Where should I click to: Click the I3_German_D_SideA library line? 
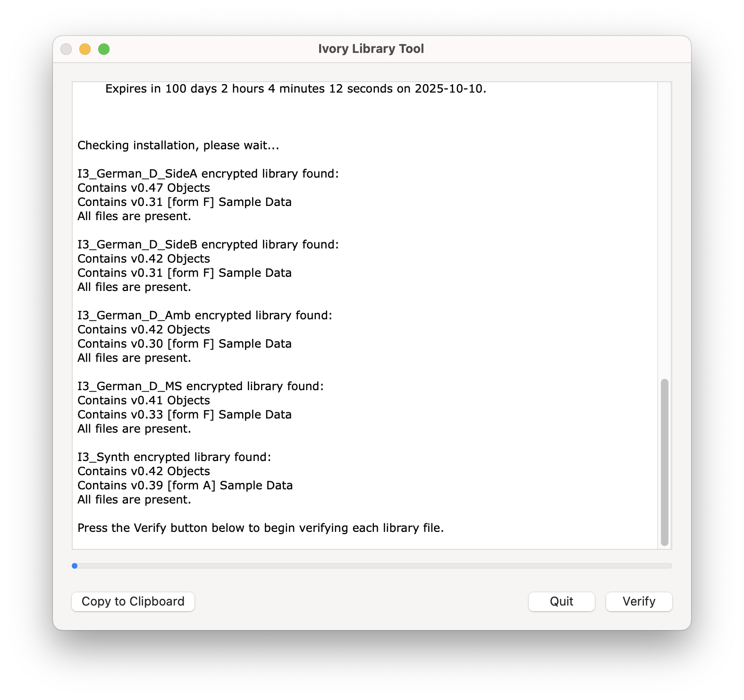pyautogui.click(x=208, y=173)
